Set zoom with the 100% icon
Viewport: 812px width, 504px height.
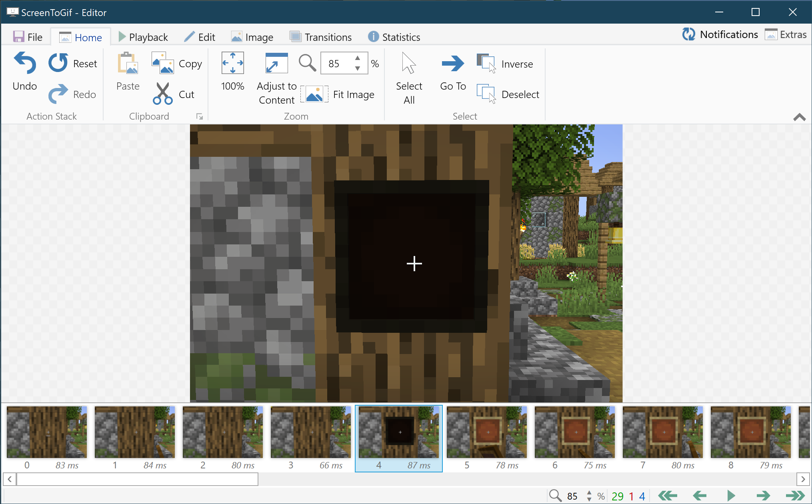coord(232,63)
